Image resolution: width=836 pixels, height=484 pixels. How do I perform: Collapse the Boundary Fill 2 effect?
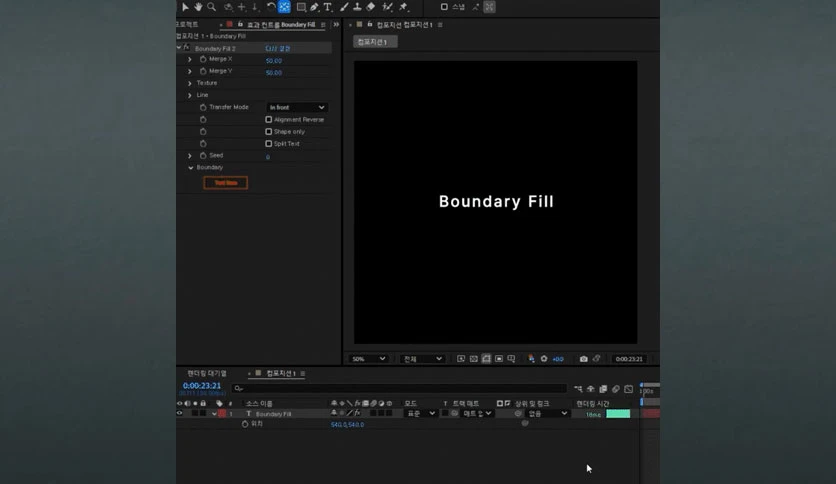click(x=179, y=47)
